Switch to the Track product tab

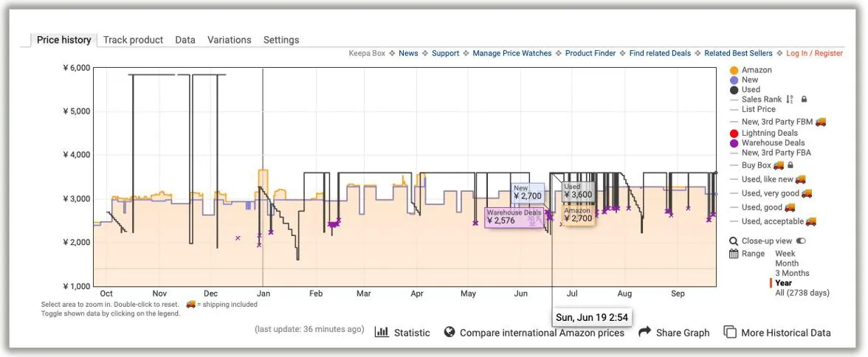click(133, 40)
